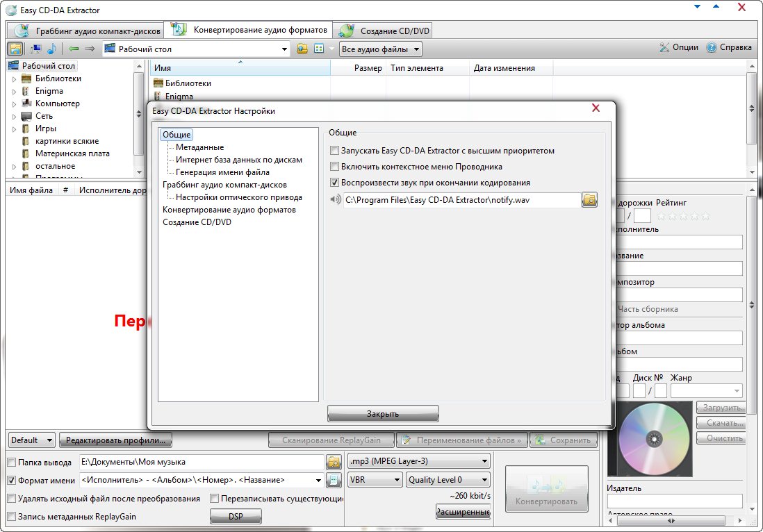Click the music note toolbar icon
This screenshot has width=763, height=532.
(x=51, y=49)
